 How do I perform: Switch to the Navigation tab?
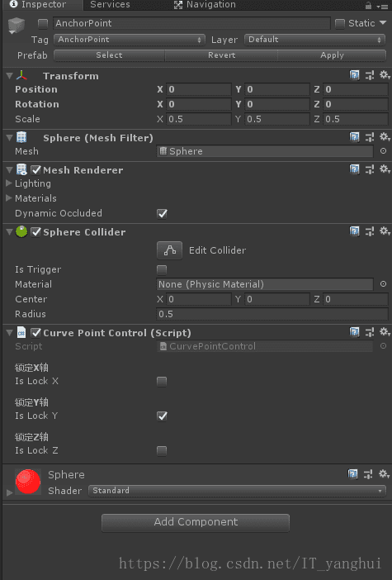coord(205,5)
